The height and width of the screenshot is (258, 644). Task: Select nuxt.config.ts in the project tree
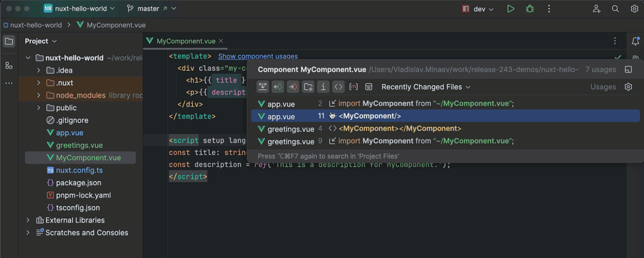click(x=79, y=170)
